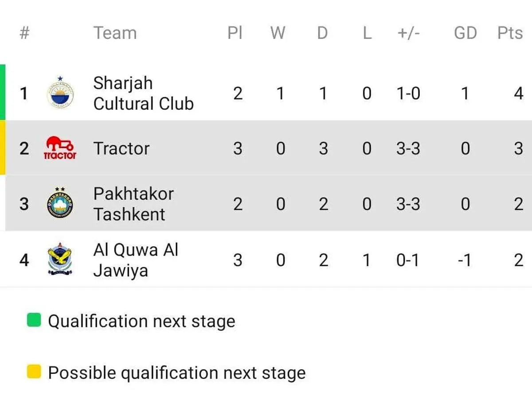Click the green qualification legend square

click(x=34, y=320)
